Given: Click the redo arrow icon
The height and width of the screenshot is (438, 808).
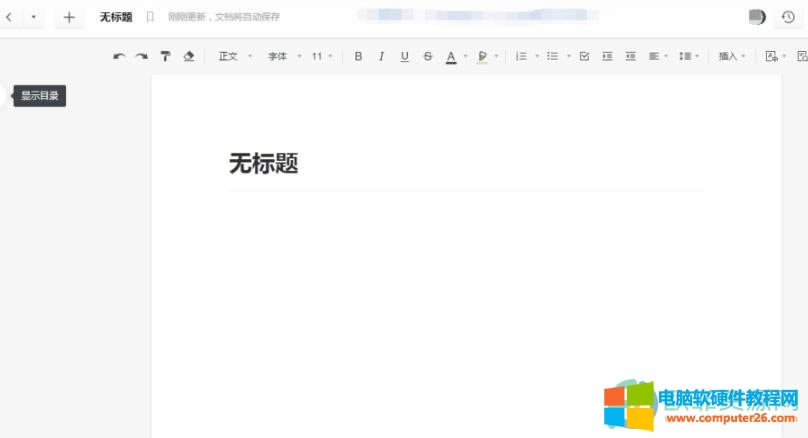Looking at the screenshot, I should (142, 57).
